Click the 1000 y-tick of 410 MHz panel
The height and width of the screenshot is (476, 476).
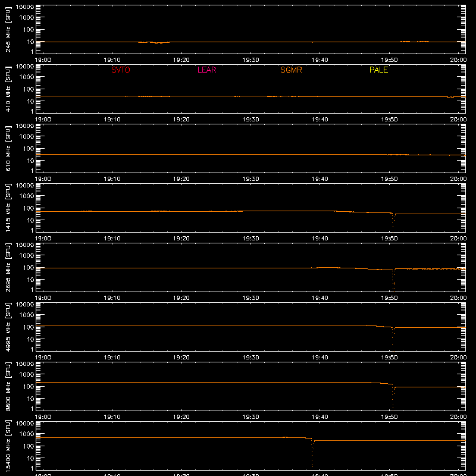(x=27, y=77)
